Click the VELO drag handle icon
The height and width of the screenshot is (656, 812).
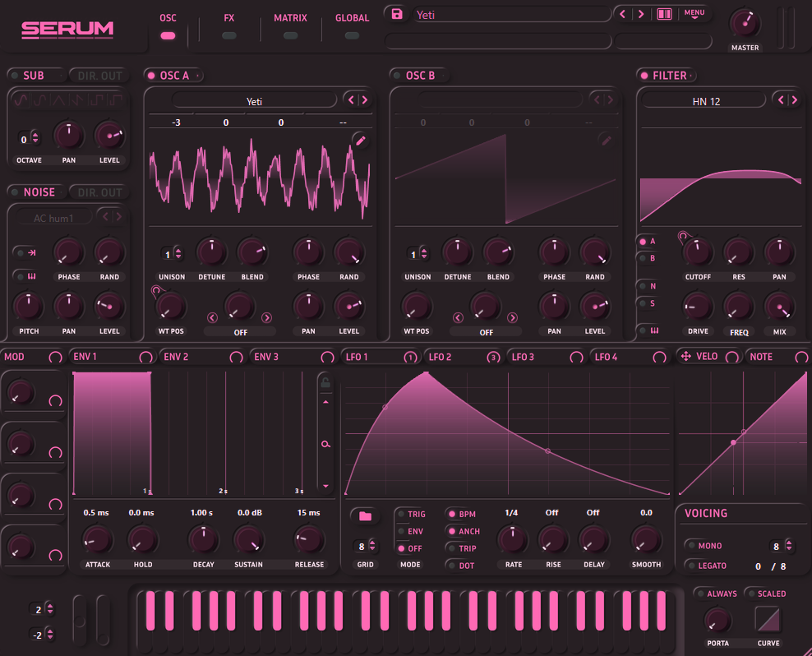pyautogui.click(x=685, y=356)
